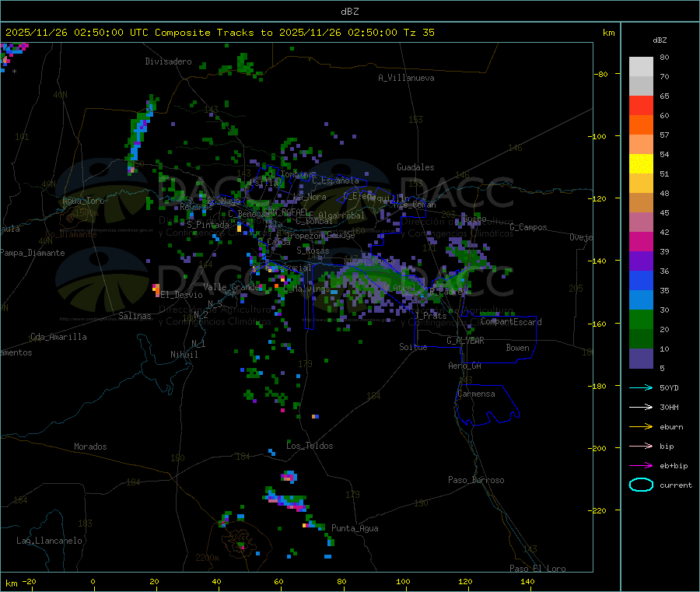
Task: Click the yellow 51 dBZ legend color
Action: [x=641, y=164]
